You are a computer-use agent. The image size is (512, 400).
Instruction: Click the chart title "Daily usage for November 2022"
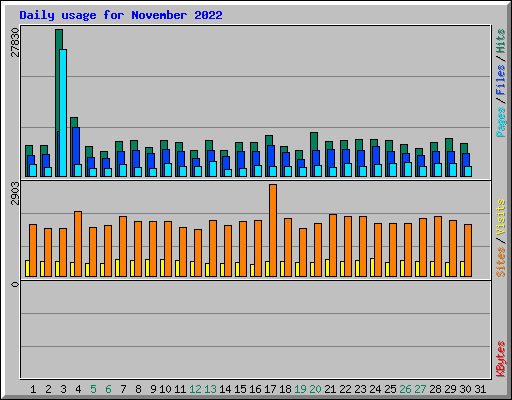pyautogui.click(x=121, y=15)
